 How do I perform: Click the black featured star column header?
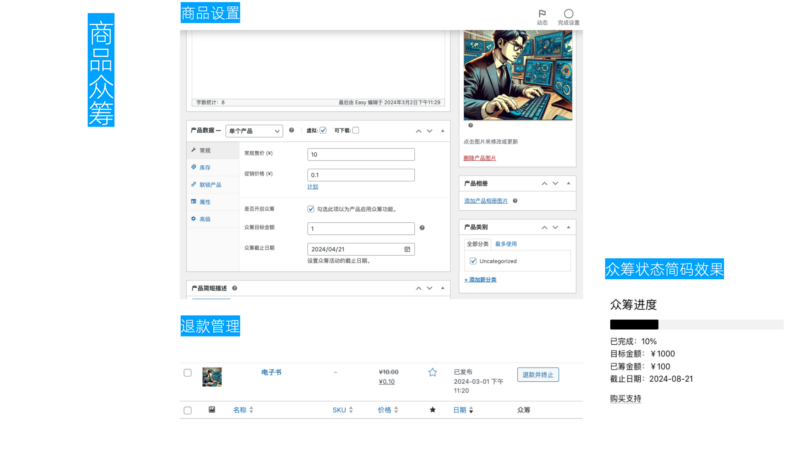click(x=433, y=410)
